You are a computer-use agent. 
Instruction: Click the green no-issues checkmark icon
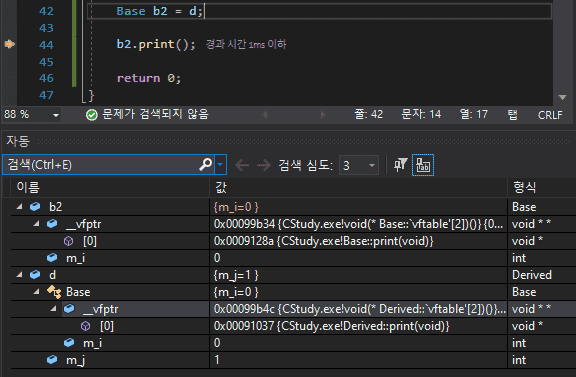[91, 115]
